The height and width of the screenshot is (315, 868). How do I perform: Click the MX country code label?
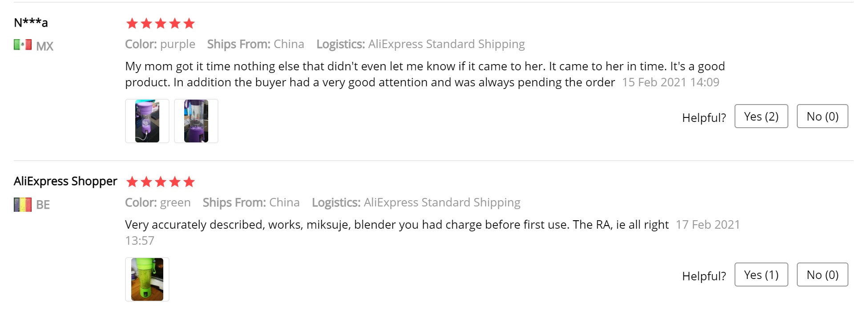[44, 46]
